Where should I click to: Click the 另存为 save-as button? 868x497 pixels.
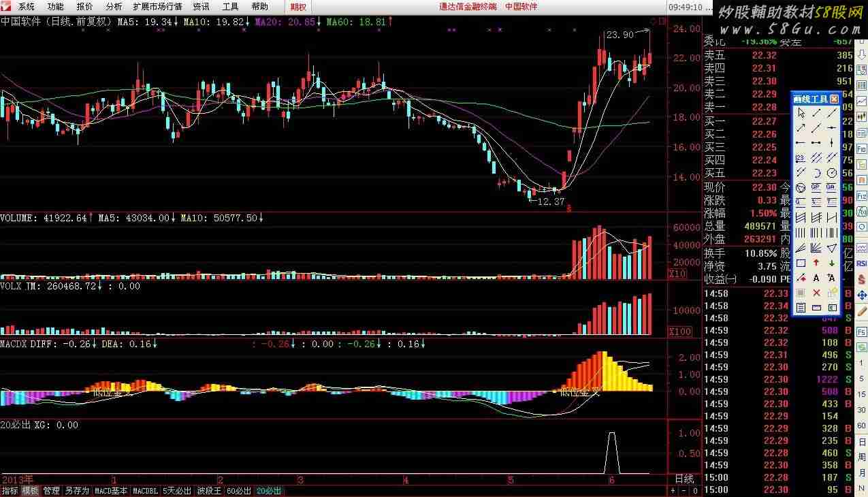tap(77, 491)
